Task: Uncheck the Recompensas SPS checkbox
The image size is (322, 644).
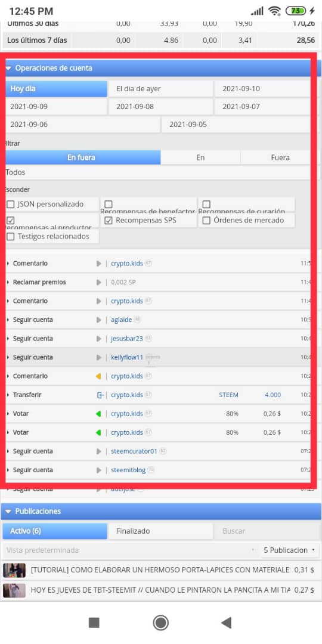Action: click(109, 221)
